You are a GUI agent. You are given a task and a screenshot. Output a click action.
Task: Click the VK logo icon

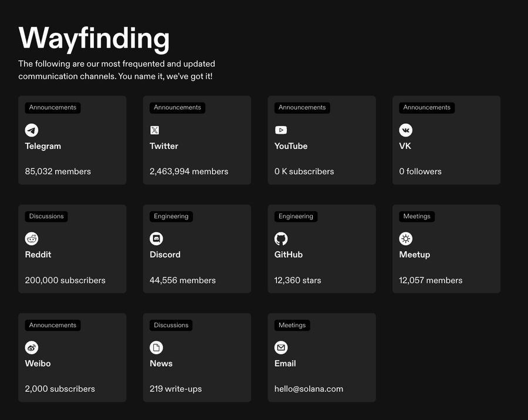pos(405,130)
